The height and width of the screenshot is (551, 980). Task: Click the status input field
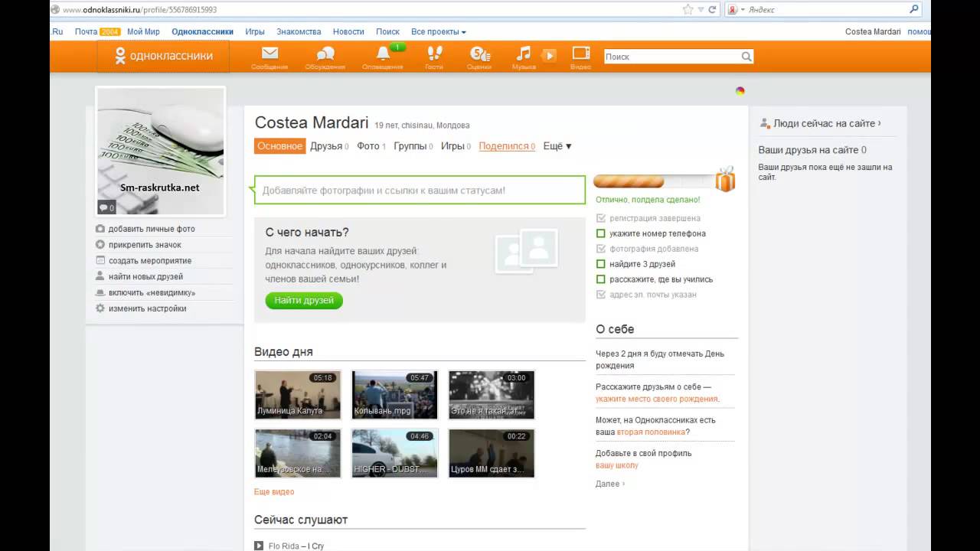pyautogui.click(x=420, y=191)
